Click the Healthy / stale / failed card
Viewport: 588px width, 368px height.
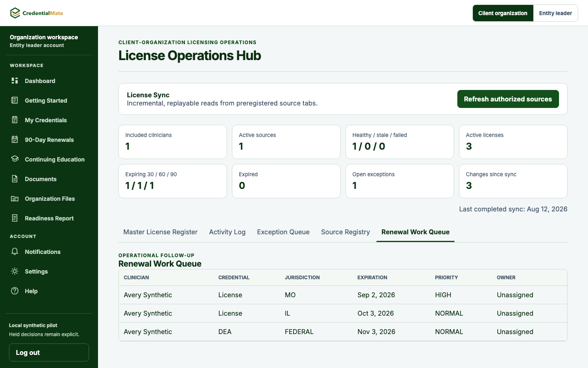click(x=400, y=142)
